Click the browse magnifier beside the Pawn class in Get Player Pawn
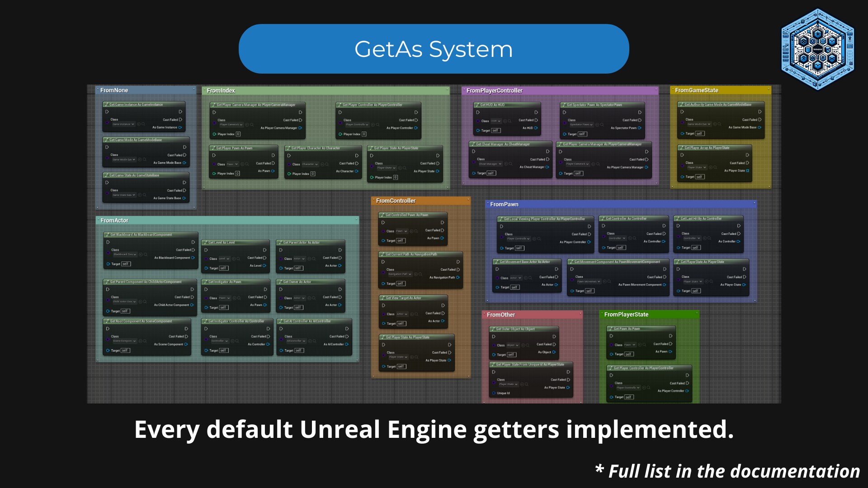 pos(247,164)
